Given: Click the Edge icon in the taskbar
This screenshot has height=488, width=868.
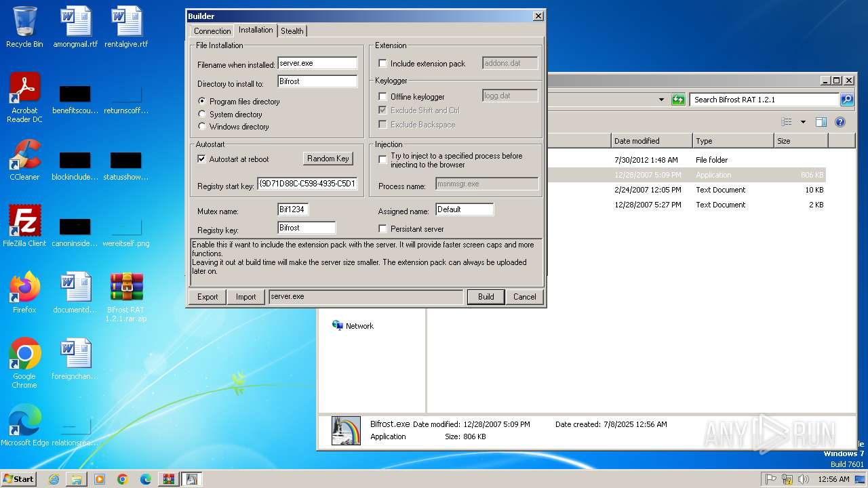Looking at the screenshot, I should [x=145, y=479].
